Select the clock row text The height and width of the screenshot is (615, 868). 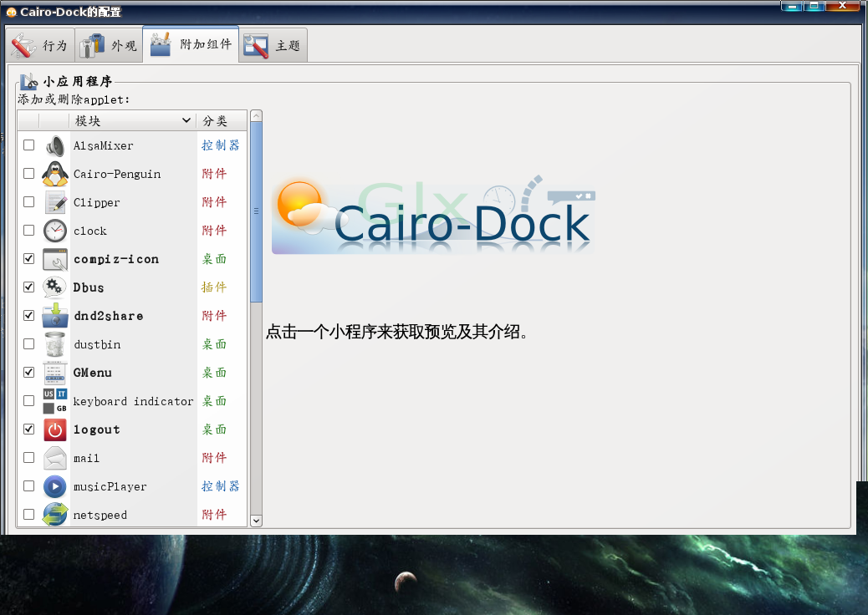coord(90,231)
